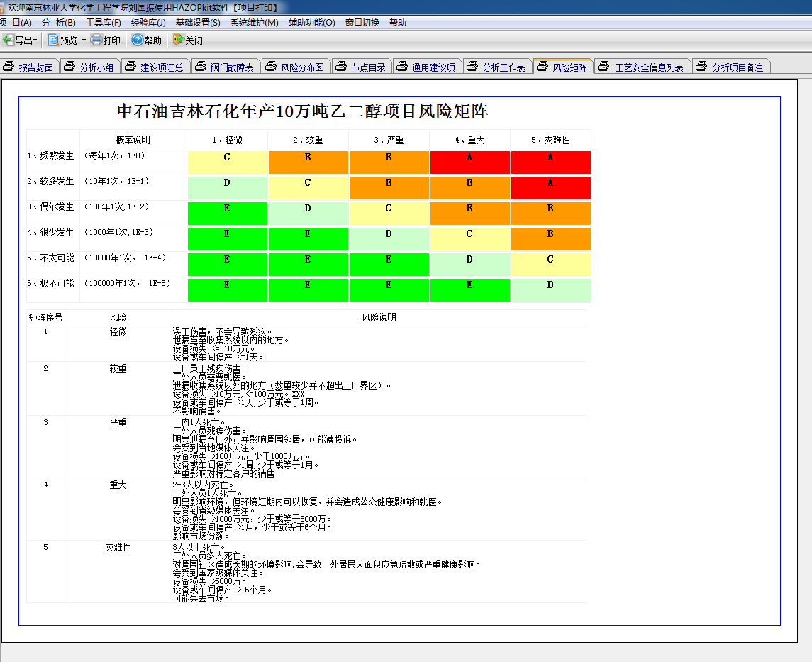
Task: Click printer icon on 分析小组 tab
Action: [x=69, y=66]
